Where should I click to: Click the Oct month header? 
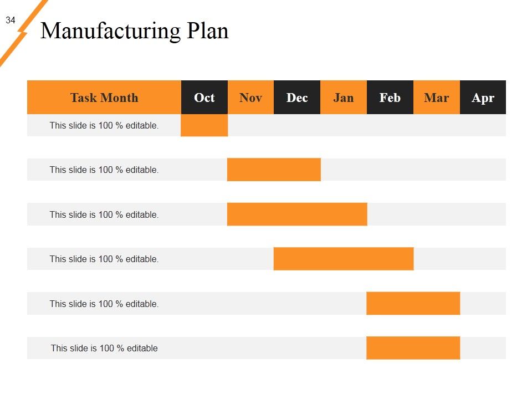(204, 98)
